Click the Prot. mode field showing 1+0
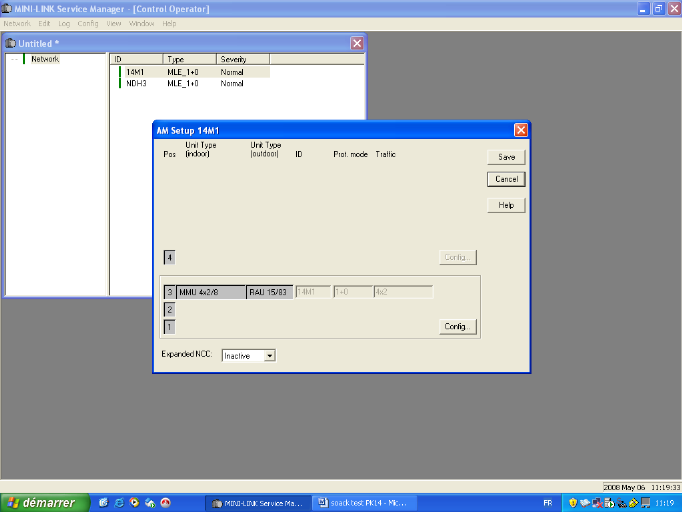Viewport: 682px width, 512px height. (353, 292)
